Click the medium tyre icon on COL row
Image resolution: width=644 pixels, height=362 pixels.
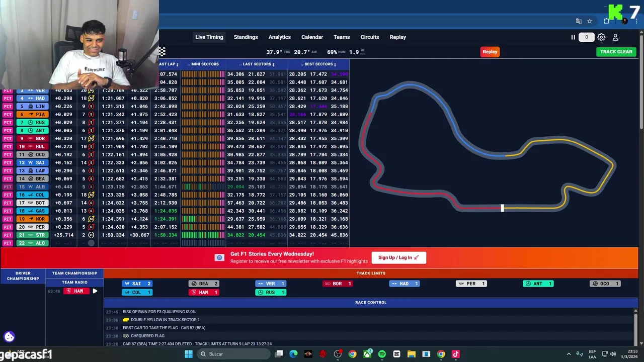(x=91, y=195)
